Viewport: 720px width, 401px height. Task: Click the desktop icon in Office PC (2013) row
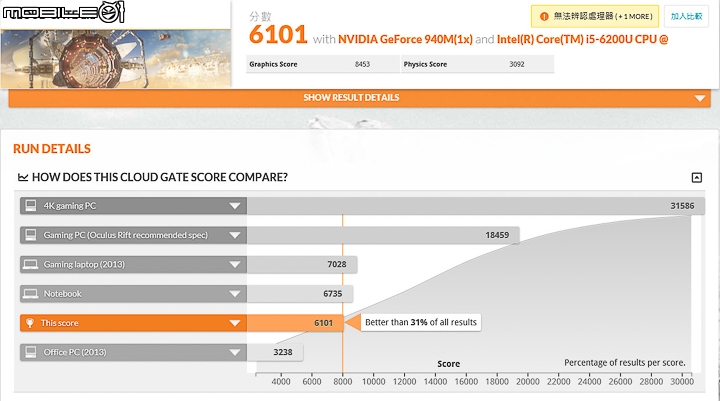31,352
